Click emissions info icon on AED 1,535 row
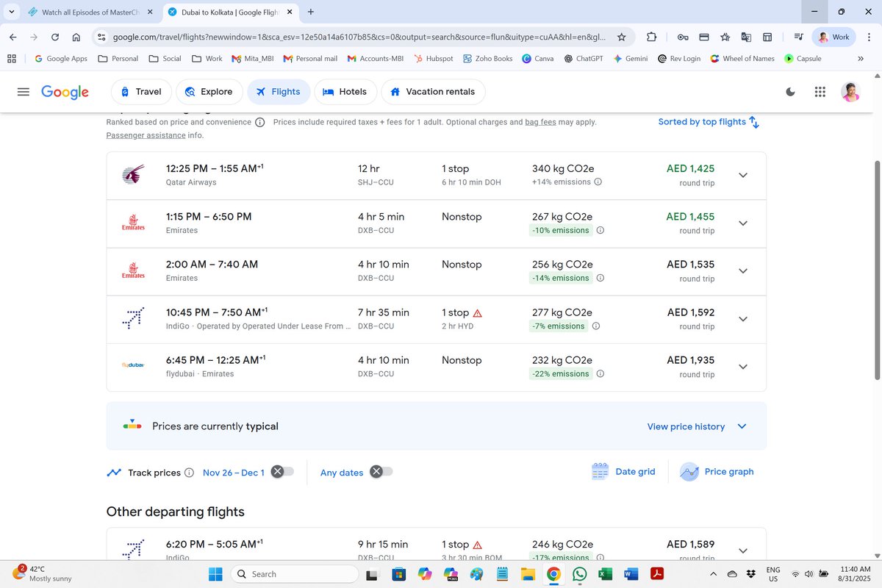Image resolution: width=882 pixels, height=588 pixels. [600, 279]
